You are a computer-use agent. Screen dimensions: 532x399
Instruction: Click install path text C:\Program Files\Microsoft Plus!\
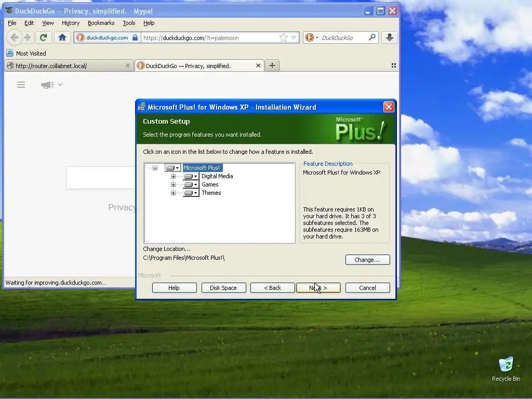coord(183,258)
